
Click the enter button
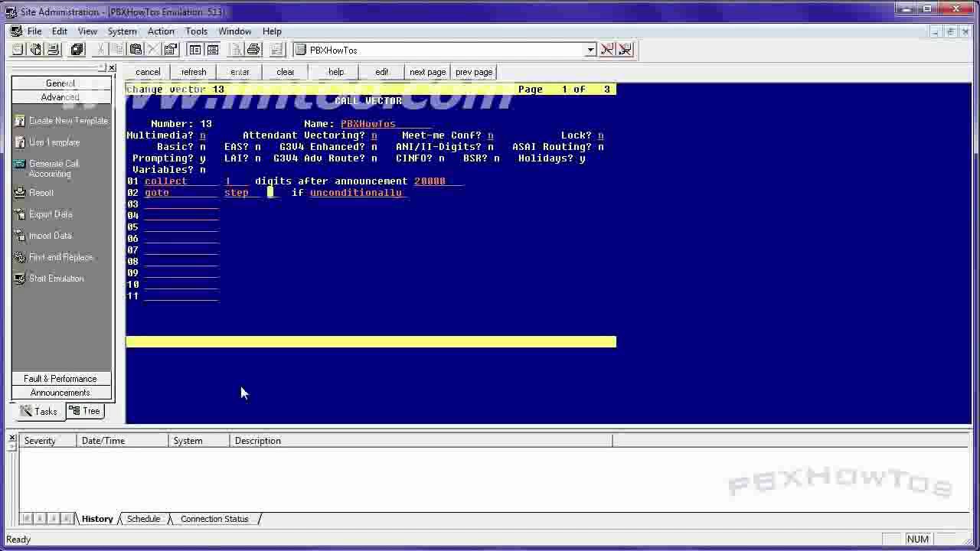(240, 72)
